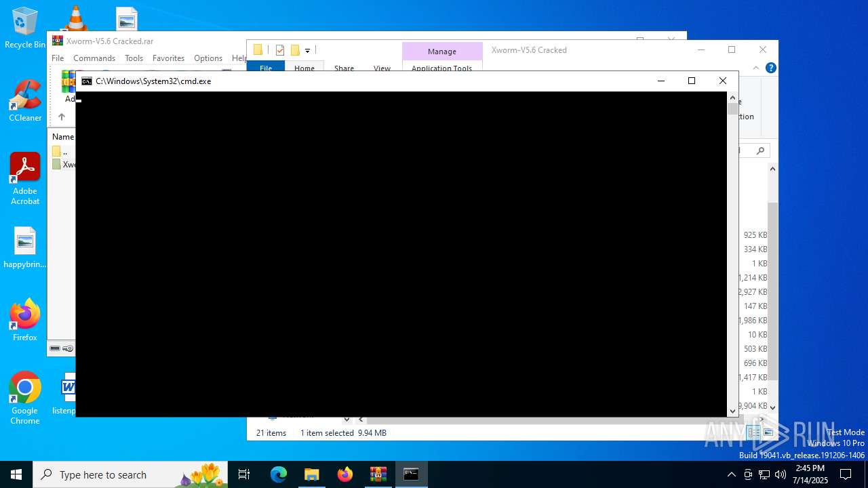Screen dimensions: 868x488
Task: Click Properties checkmark icon in Explorer toolbar
Action: pyautogui.click(x=280, y=49)
